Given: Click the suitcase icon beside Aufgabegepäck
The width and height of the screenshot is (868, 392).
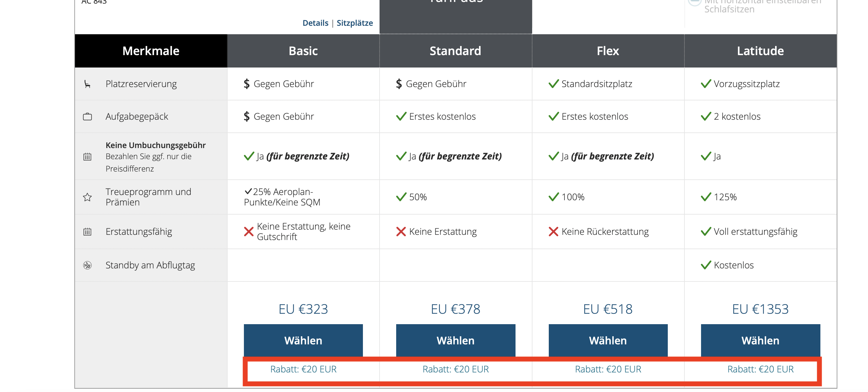Looking at the screenshot, I should [87, 117].
